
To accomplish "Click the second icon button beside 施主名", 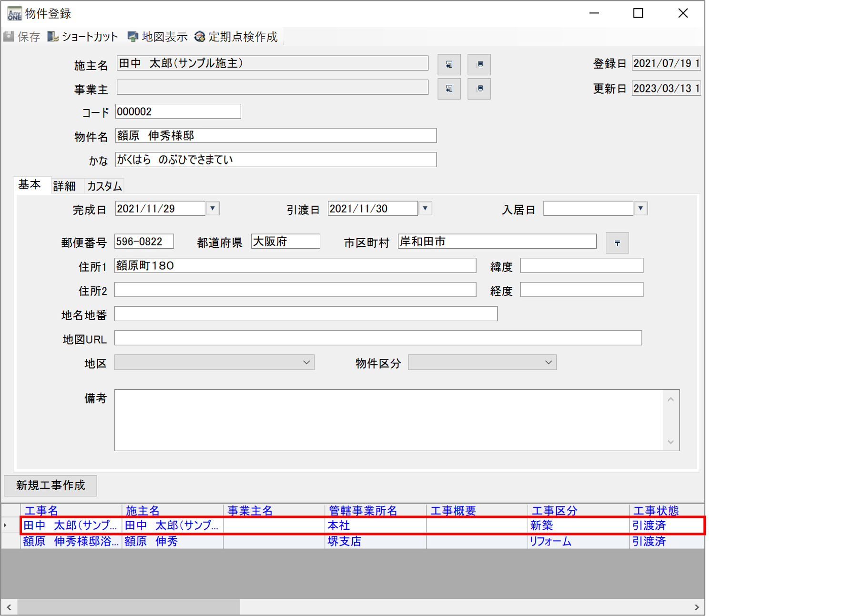I will (x=479, y=64).
